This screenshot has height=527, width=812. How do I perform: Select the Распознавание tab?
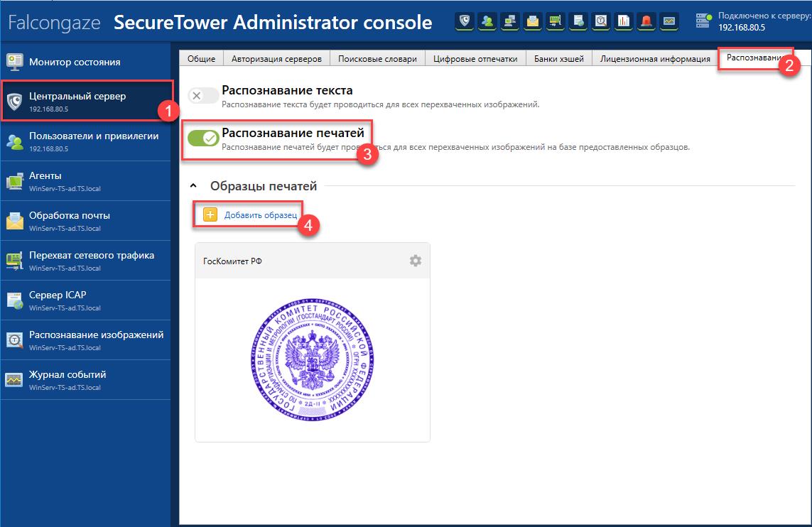click(754, 58)
